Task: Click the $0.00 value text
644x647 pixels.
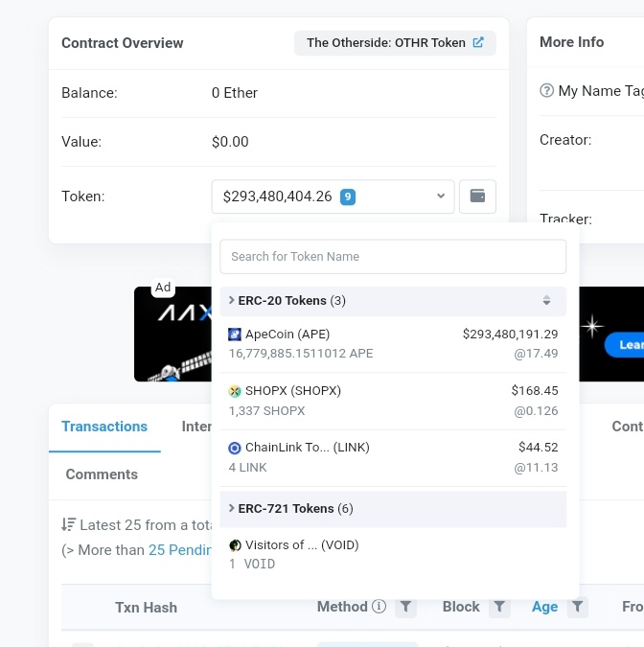Action: point(230,142)
